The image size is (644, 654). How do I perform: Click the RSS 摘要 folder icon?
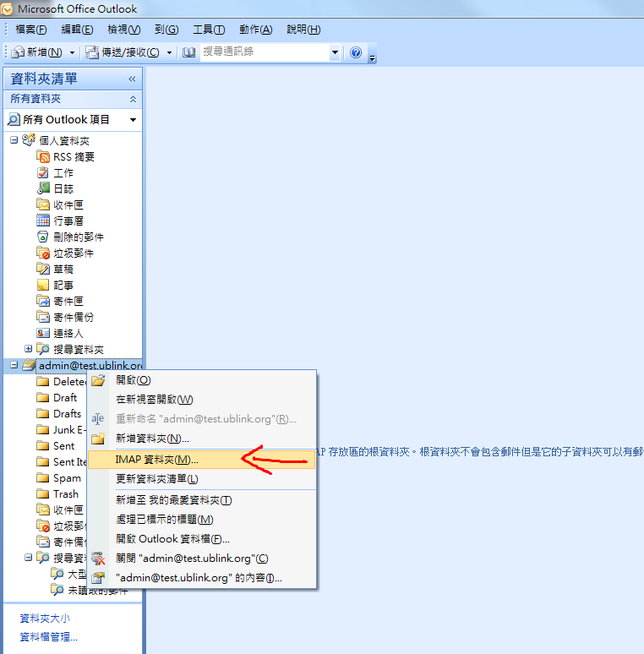click(43, 156)
